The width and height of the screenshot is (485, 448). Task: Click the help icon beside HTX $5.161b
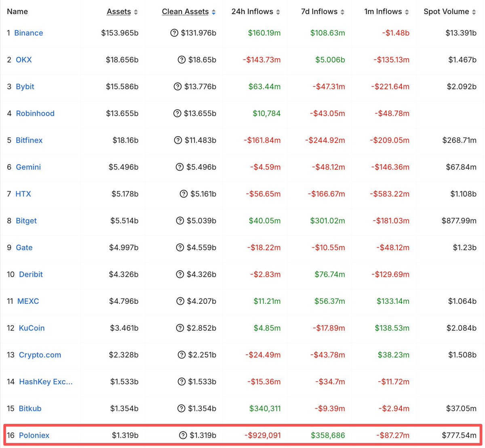click(183, 194)
